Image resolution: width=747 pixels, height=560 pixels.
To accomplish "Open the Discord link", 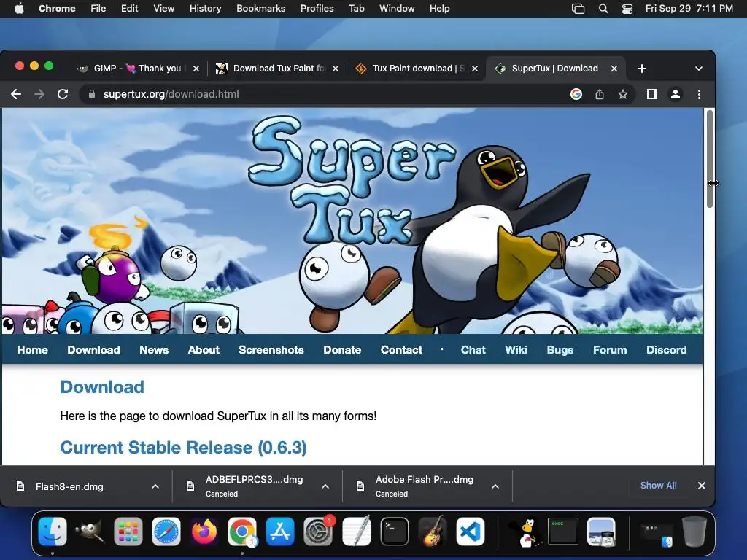I will [667, 350].
